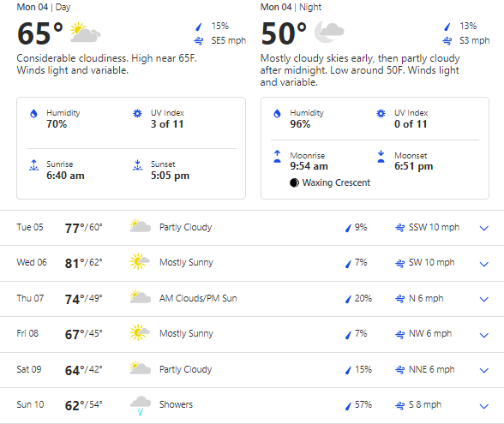This screenshot has height=424, width=504.
Task: Expand the Sun 10 forecast chevron
Action: 483,406
